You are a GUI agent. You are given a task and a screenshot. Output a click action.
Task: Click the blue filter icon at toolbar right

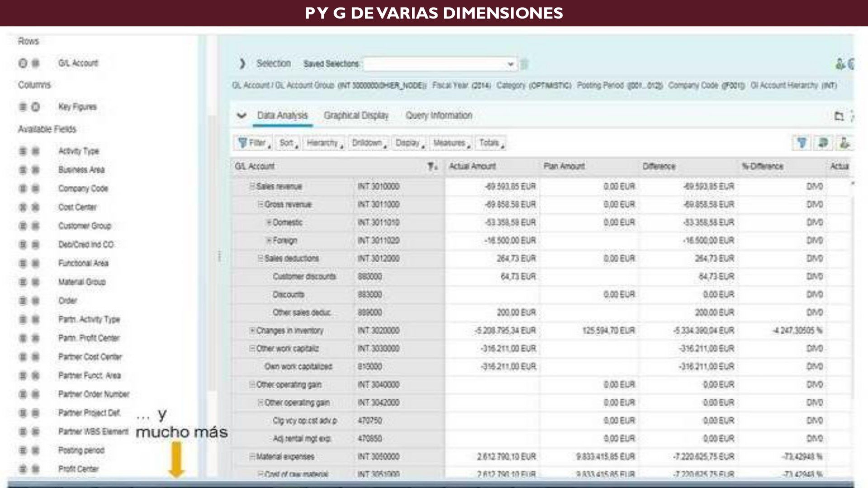(x=802, y=143)
